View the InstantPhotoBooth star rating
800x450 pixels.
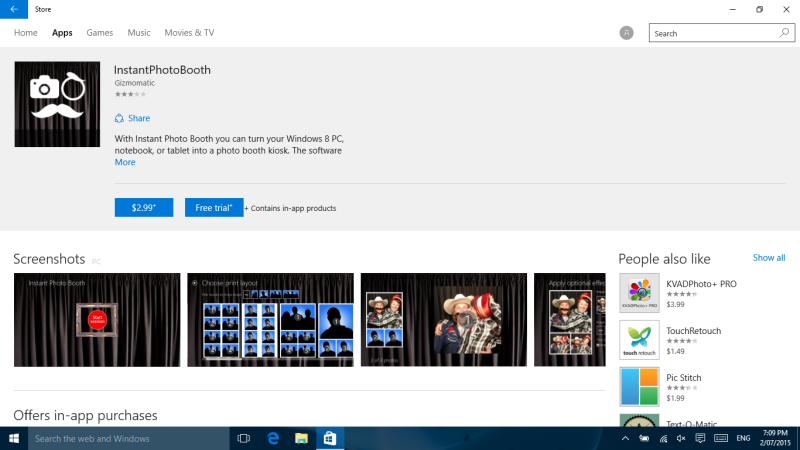click(x=130, y=94)
